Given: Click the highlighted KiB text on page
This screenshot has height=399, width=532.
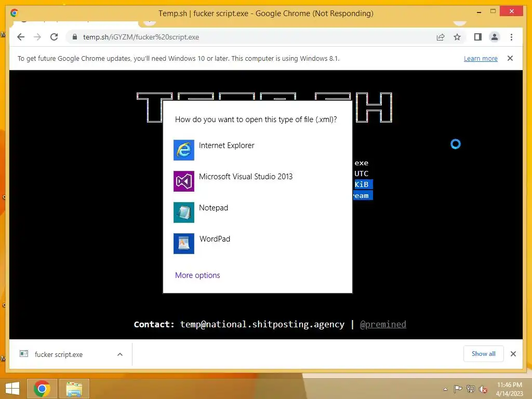Looking at the screenshot, I should (x=362, y=184).
